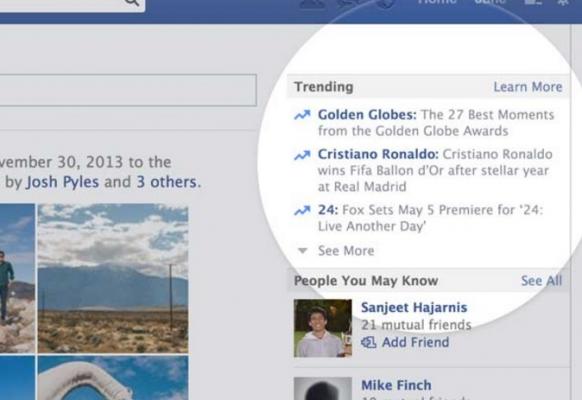This screenshot has height=400, width=582.
Task: Open the notifications globe icon
Action: [x=386, y=3]
